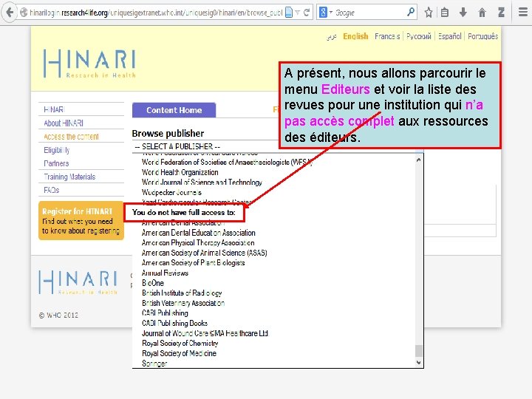
Task: Click into the URL address field
Action: point(155,13)
